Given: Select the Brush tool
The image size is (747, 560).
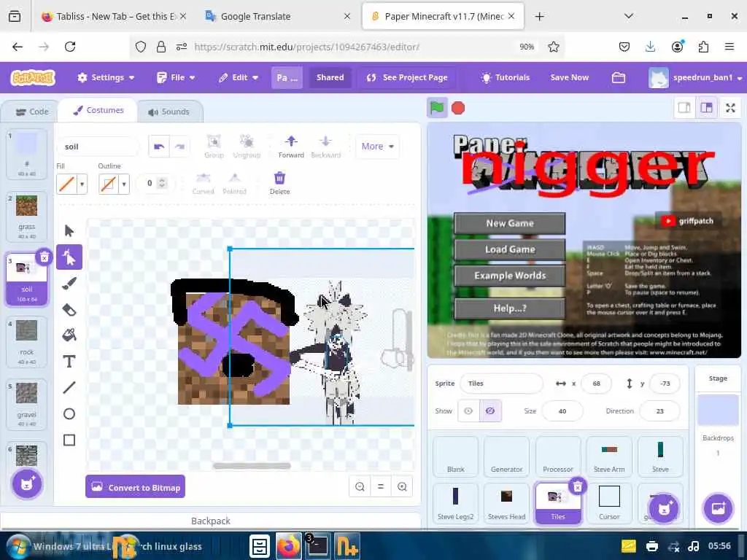Looking at the screenshot, I should (x=69, y=284).
